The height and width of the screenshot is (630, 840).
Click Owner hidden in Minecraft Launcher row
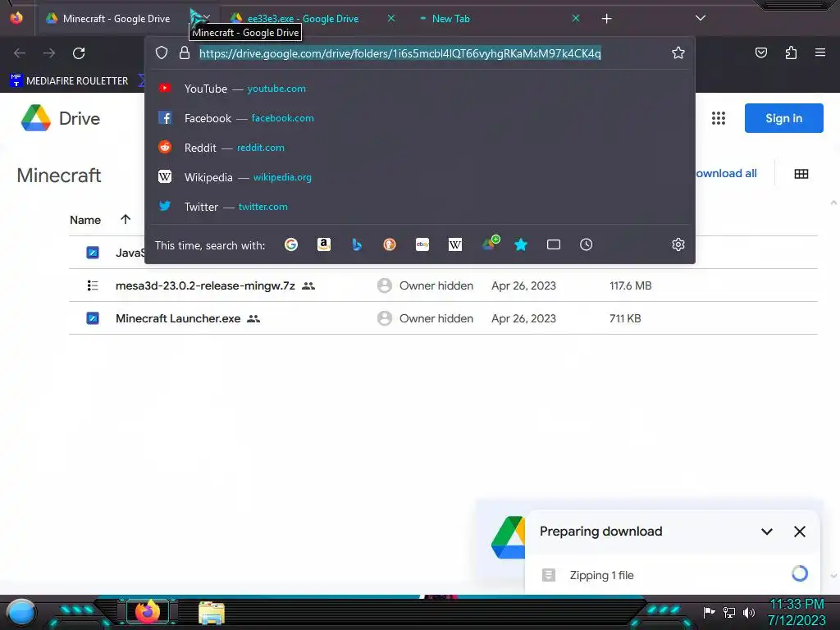pos(436,318)
